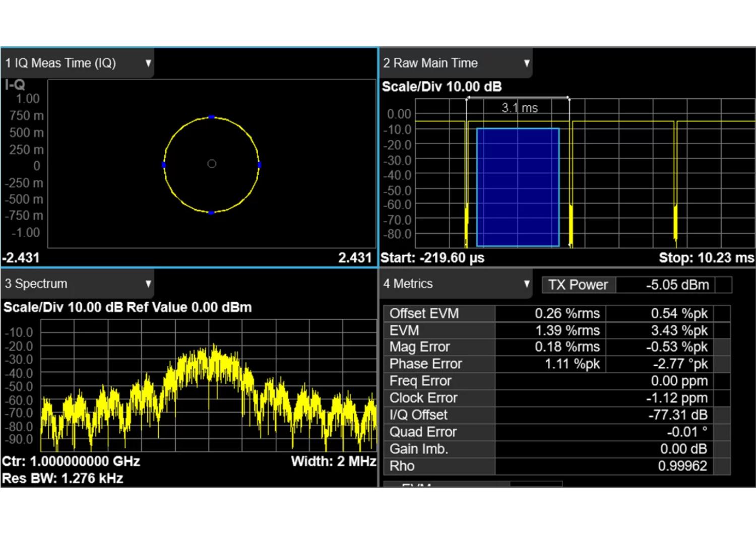Click the Spectrum Width 2 MHz label

tap(333, 461)
